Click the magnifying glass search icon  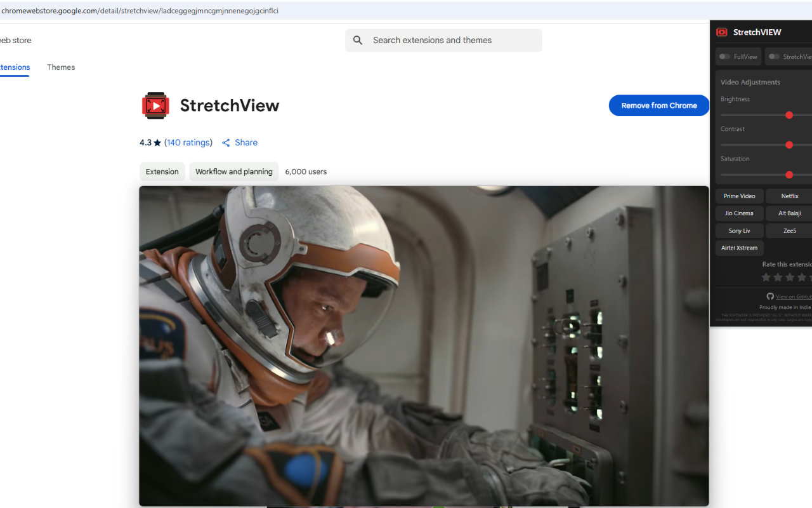click(357, 40)
